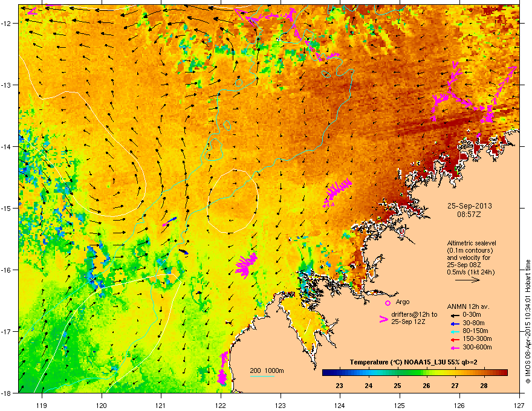Click the longitude axis label 125

400,405
